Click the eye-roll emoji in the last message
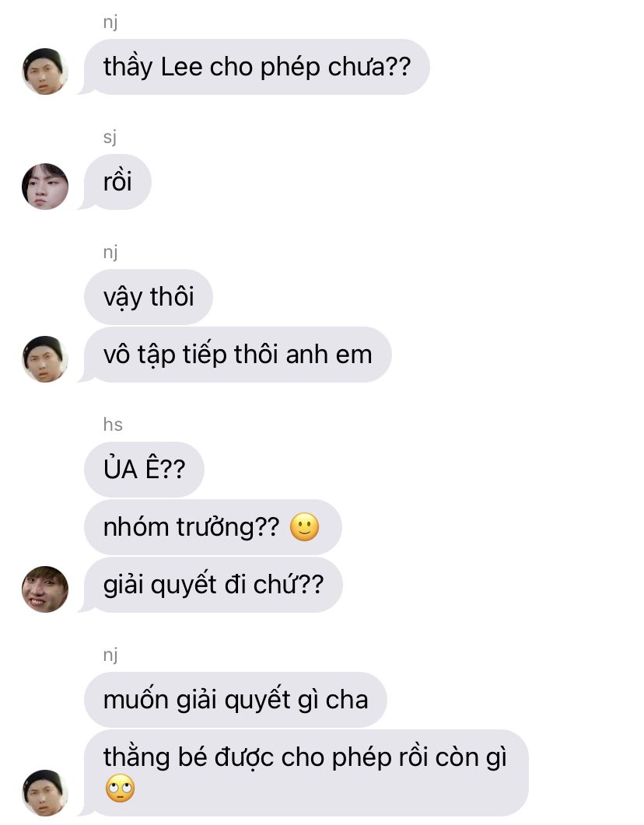 (120, 788)
